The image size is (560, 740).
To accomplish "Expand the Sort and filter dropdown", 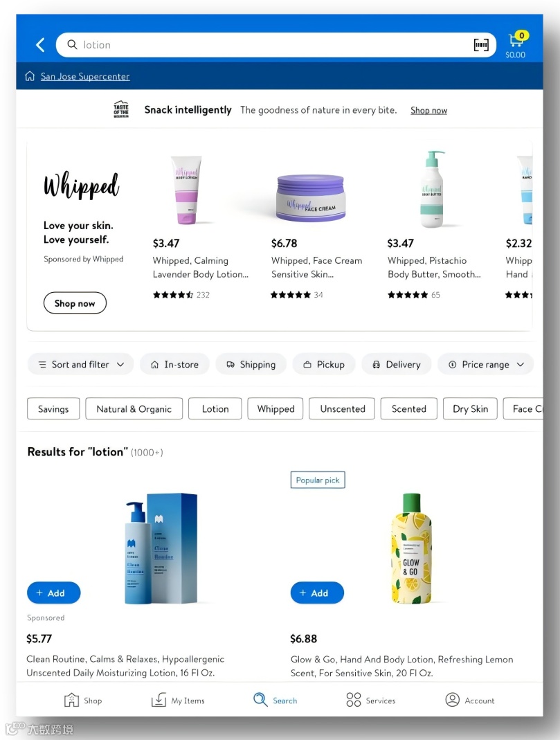I will click(x=81, y=364).
